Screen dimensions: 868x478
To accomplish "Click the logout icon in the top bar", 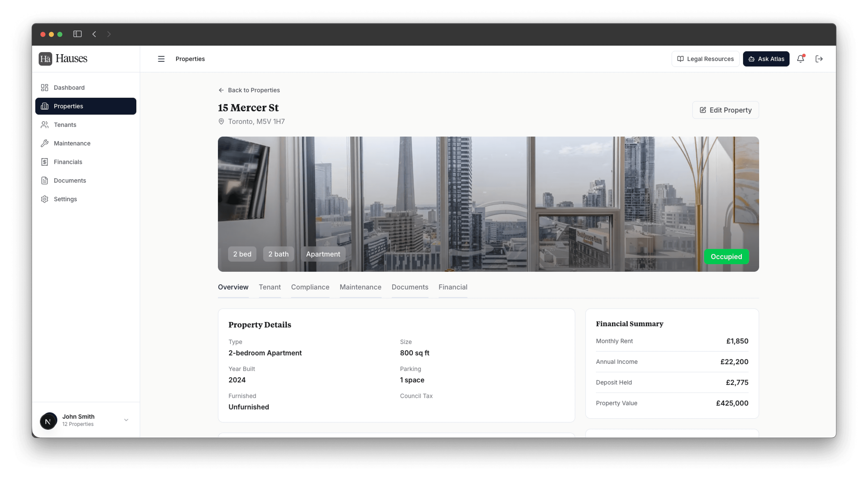I will tap(819, 58).
